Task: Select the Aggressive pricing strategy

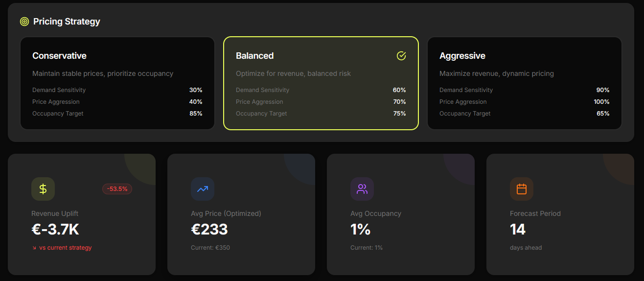Action: click(x=525, y=83)
